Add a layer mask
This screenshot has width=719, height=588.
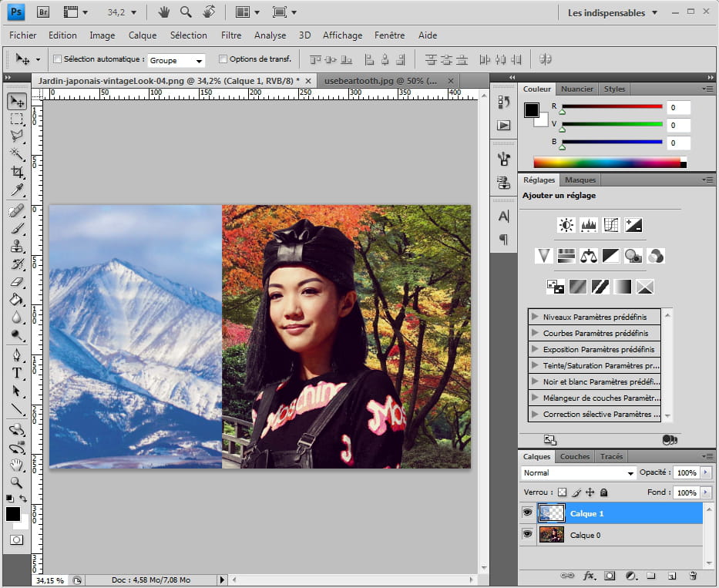[610, 576]
